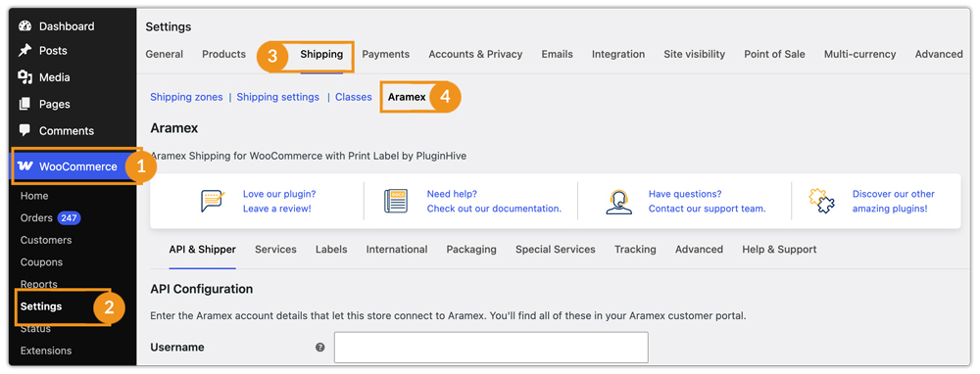This screenshot has height=374, width=980.
Task: Click the Pages document icon
Action: tap(25, 104)
